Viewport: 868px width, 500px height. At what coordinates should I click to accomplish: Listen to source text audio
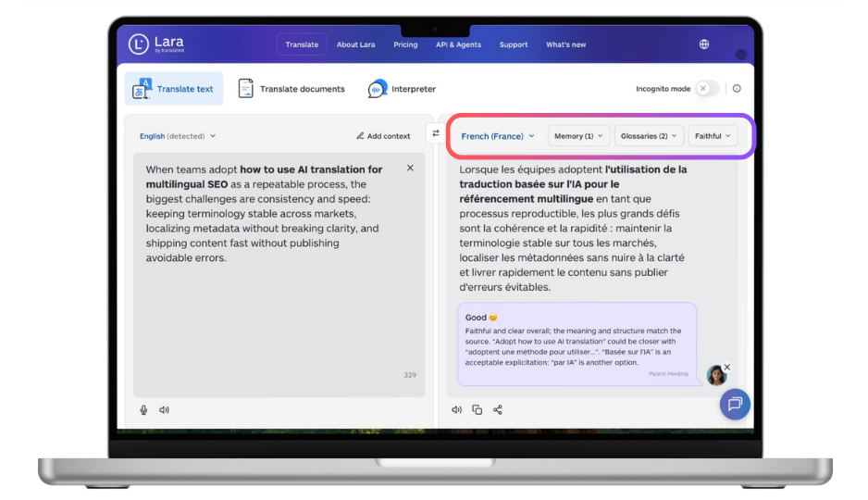pos(165,410)
